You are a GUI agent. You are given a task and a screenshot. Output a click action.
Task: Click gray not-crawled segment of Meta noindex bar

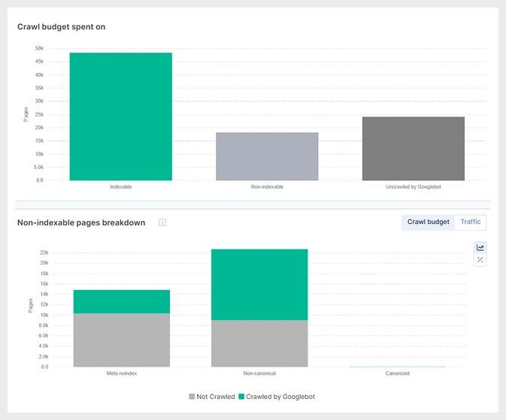point(121,340)
